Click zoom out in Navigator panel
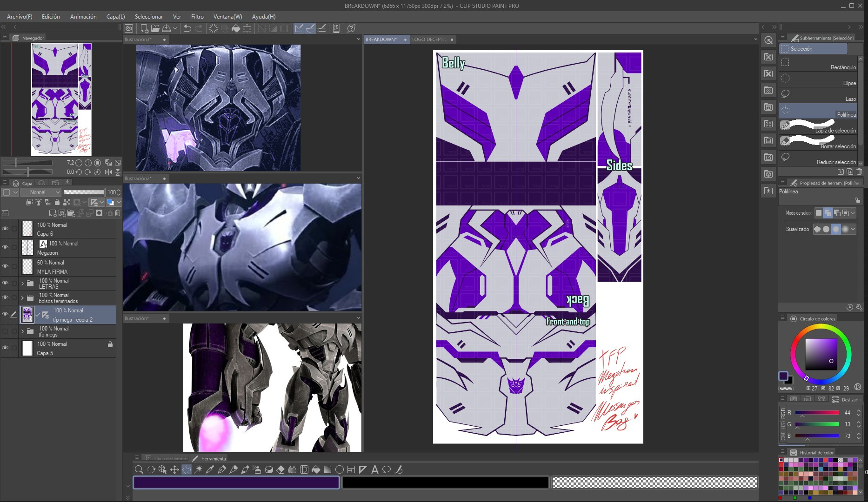 (79, 163)
